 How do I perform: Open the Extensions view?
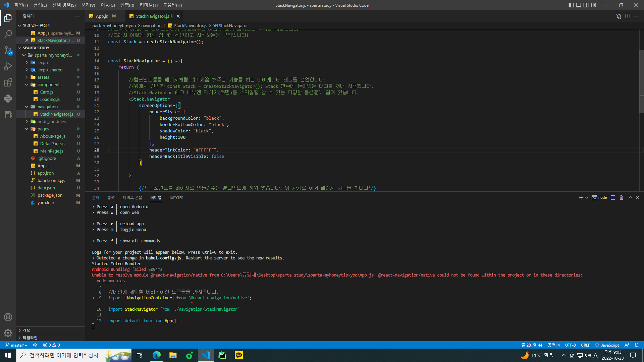coord(8,82)
